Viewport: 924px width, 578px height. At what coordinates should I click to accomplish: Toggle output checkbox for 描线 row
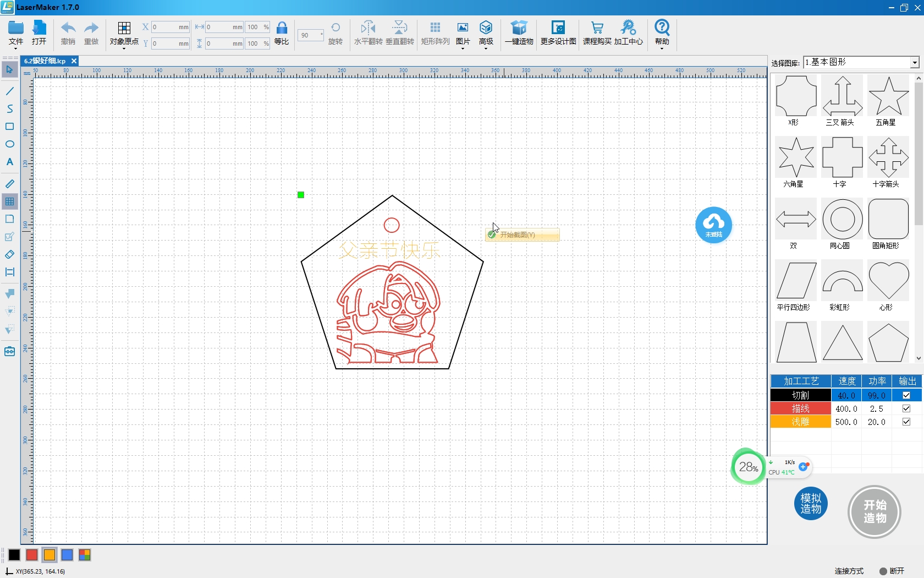(906, 408)
